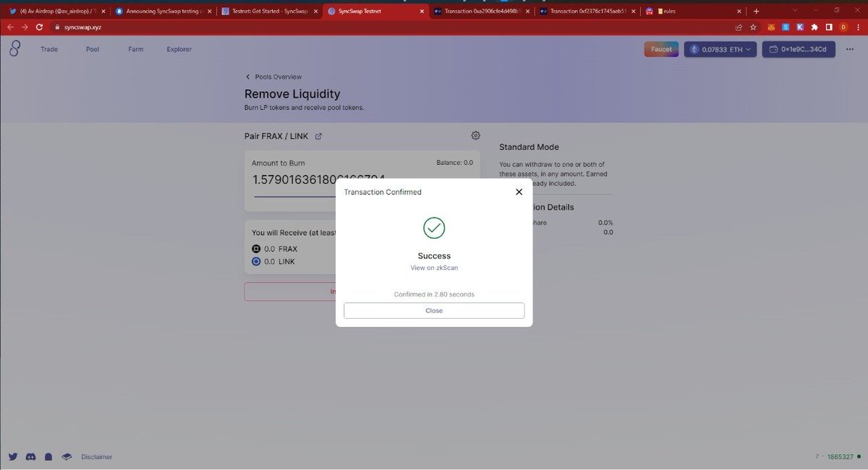Switch to Announcing SyncSwap testing tab
Screen dimensions: 868x470
163,12
